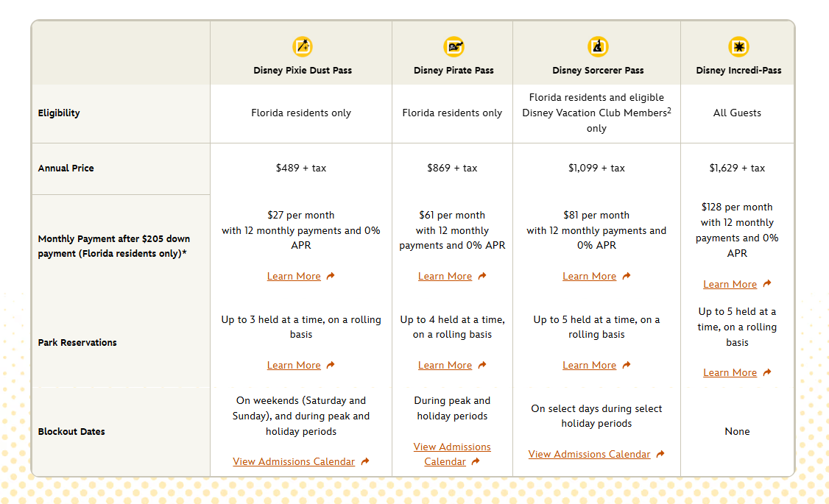
Task: Click arrow icon beside Pirate Pass park reservations Learn More
Action: click(481, 366)
